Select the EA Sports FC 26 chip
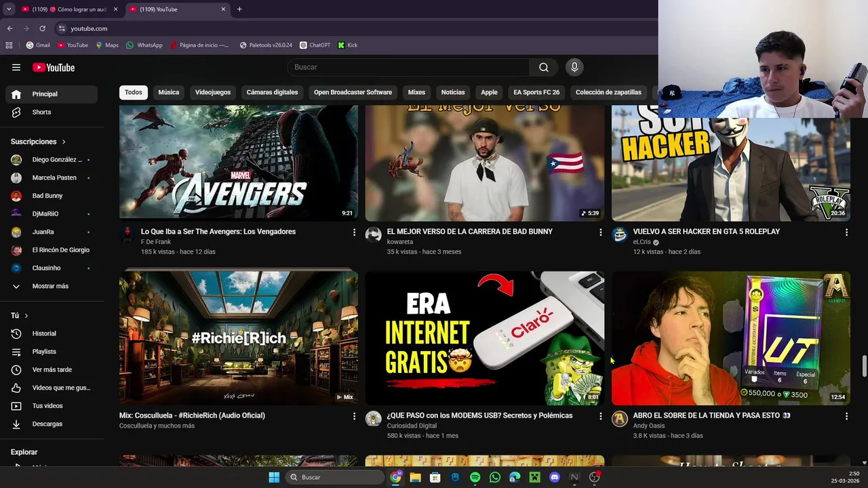The image size is (868, 488). click(536, 92)
